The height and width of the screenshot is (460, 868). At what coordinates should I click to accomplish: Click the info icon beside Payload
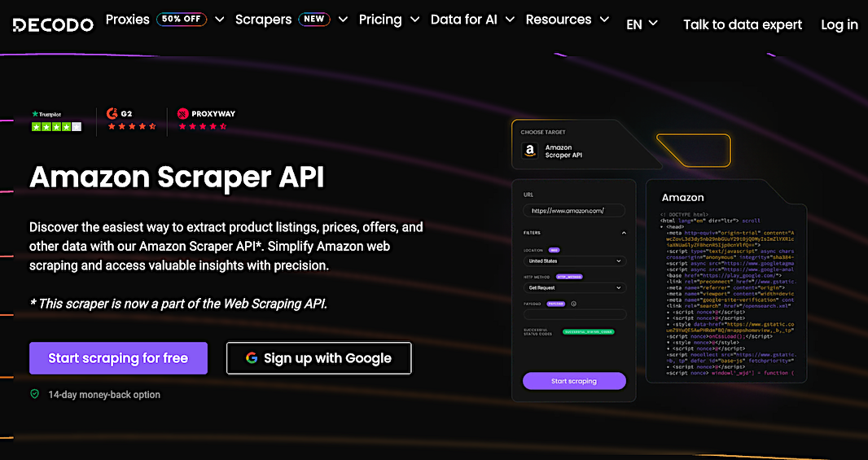(x=573, y=304)
